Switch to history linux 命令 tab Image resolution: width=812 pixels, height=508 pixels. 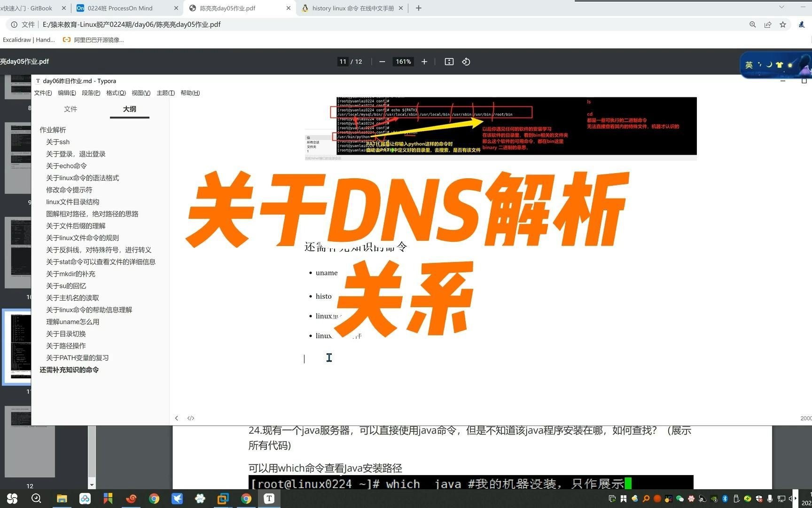click(x=352, y=8)
